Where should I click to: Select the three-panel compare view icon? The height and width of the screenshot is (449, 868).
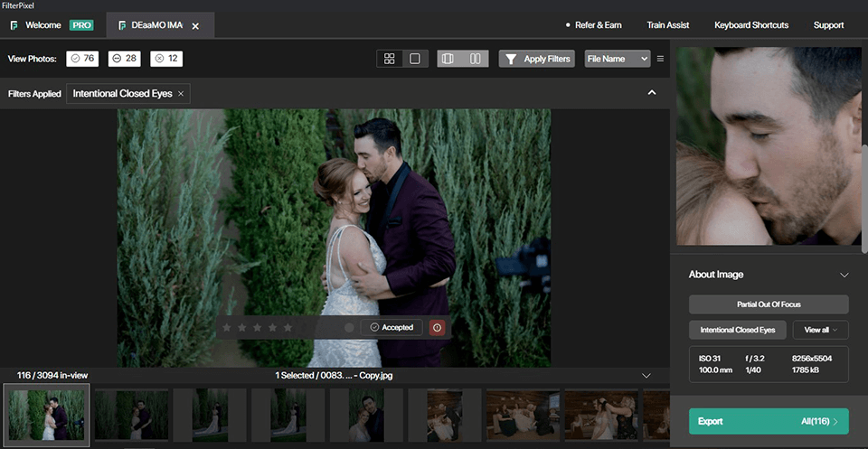[x=448, y=59]
